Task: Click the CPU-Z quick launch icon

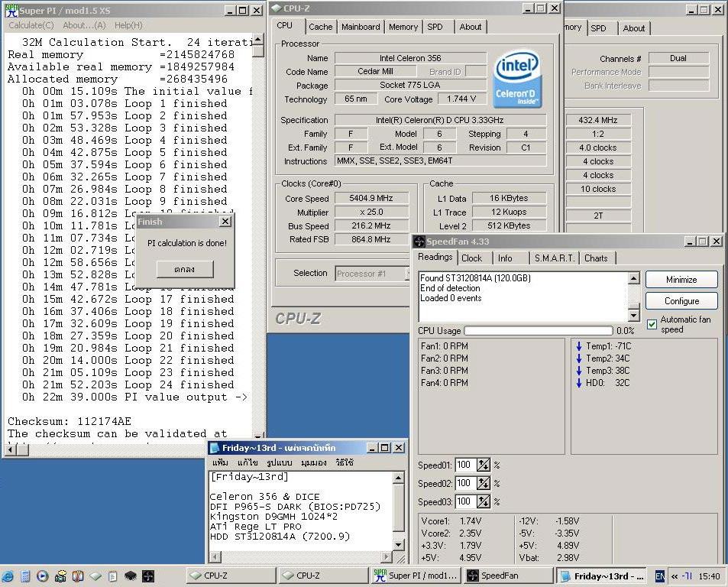Action: pos(95,576)
